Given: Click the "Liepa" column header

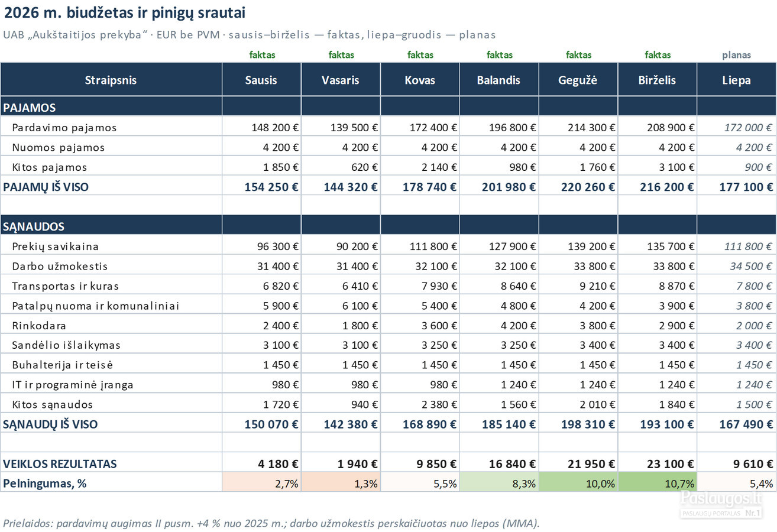Looking at the screenshot, I should pos(737,80).
